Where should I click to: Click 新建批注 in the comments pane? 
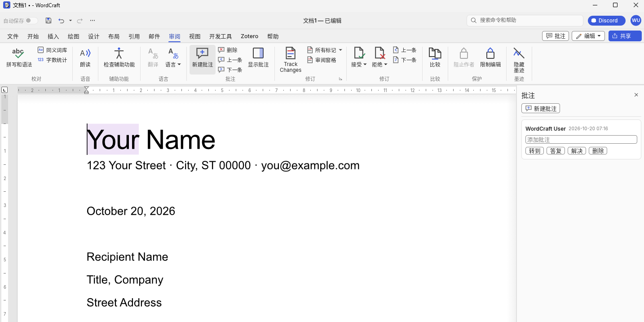pos(541,109)
